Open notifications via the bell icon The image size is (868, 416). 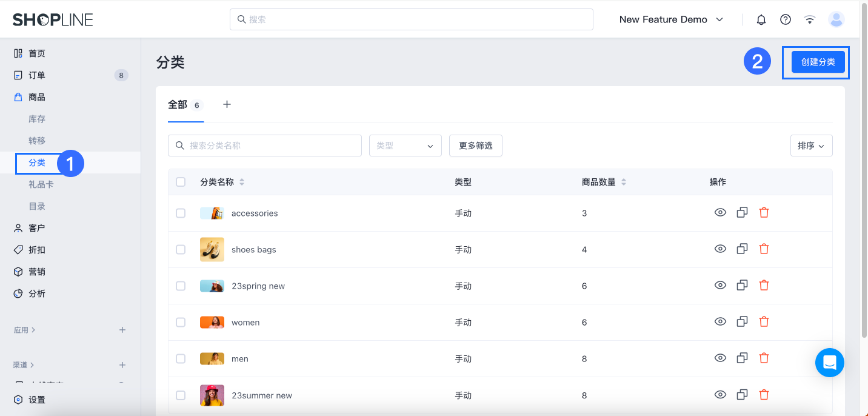(x=761, y=19)
